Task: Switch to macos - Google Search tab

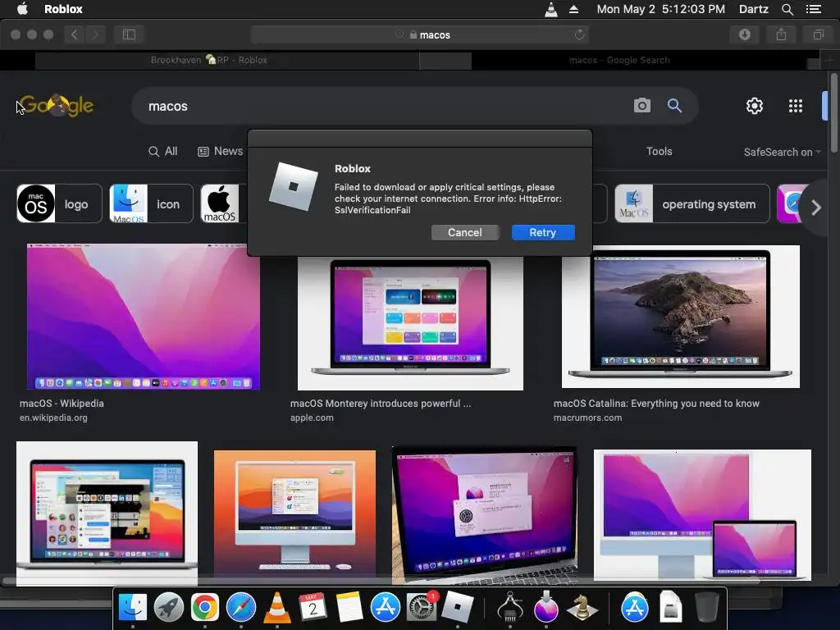Action: 619,60
